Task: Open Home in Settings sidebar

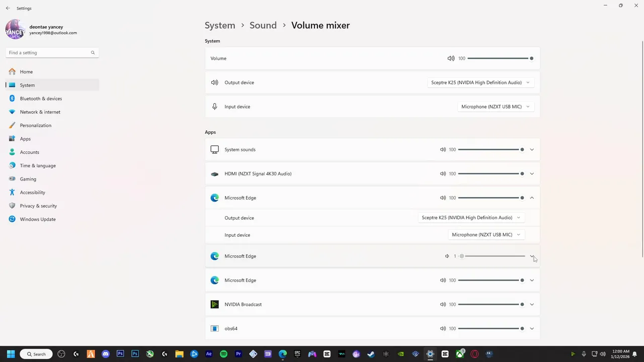Action: 52,72
